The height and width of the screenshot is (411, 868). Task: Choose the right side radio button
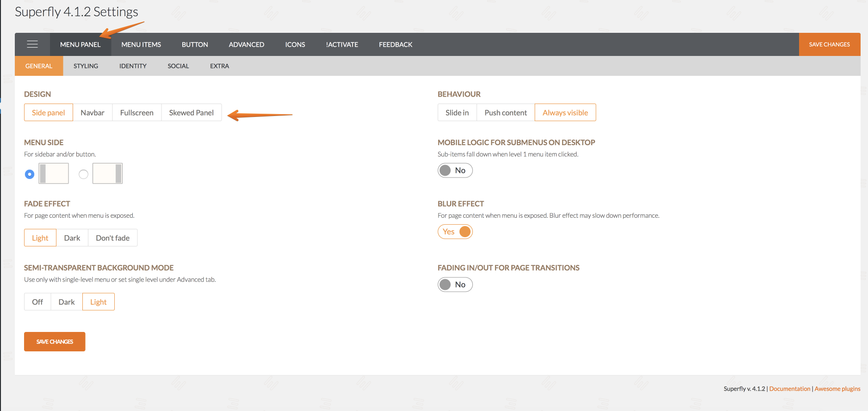pos(83,174)
